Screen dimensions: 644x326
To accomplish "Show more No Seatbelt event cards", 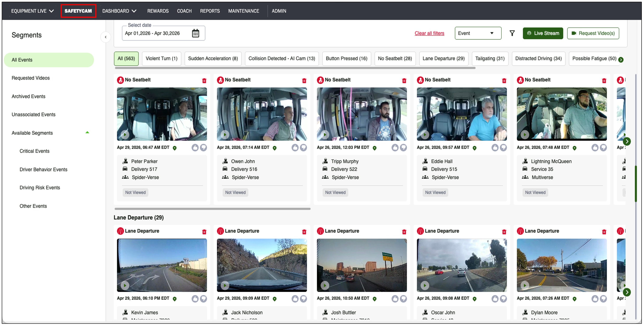I will [x=627, y=142].
